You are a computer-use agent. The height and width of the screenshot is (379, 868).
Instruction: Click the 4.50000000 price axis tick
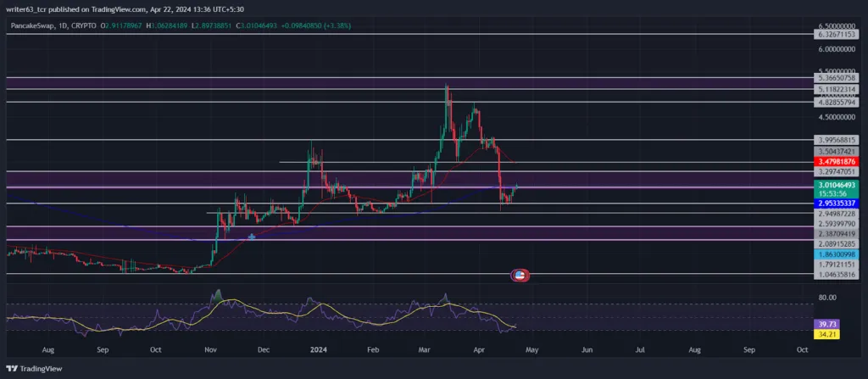tap(837, 117)
